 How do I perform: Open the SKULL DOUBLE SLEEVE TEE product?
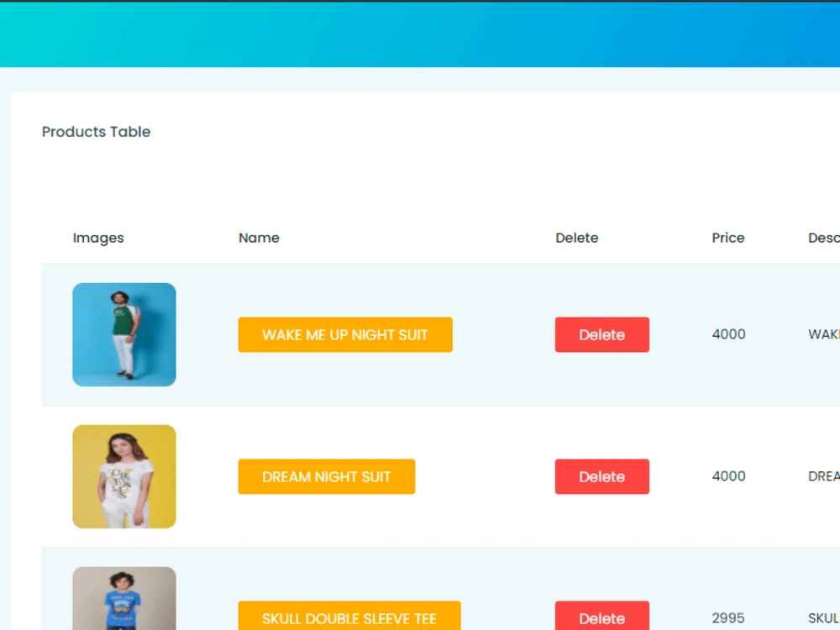pyautogui.click(x=349, y=616)
